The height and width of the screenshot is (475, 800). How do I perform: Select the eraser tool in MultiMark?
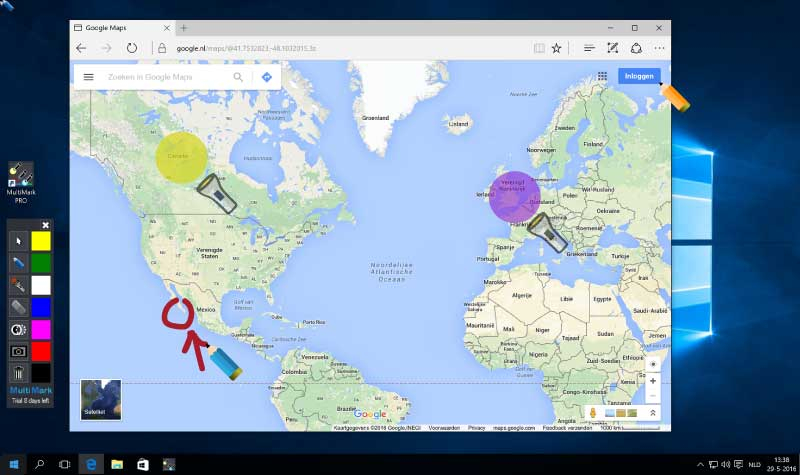[19, 306]
